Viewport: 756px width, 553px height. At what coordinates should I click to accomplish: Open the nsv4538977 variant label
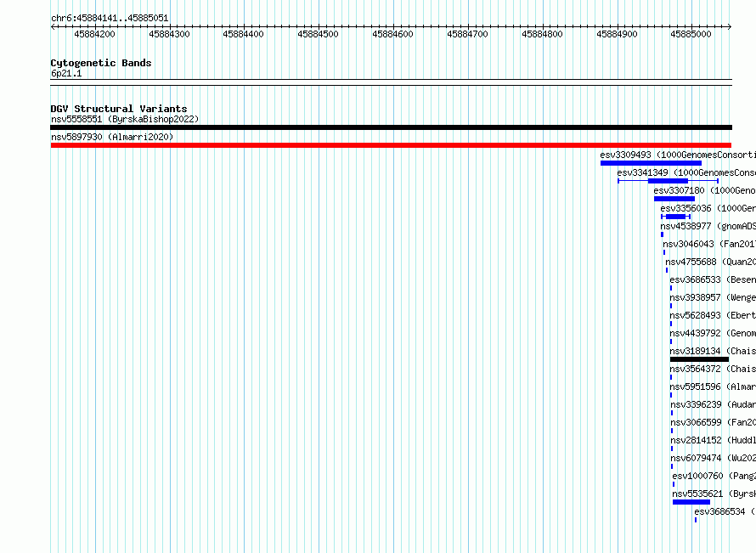[708, 226]
